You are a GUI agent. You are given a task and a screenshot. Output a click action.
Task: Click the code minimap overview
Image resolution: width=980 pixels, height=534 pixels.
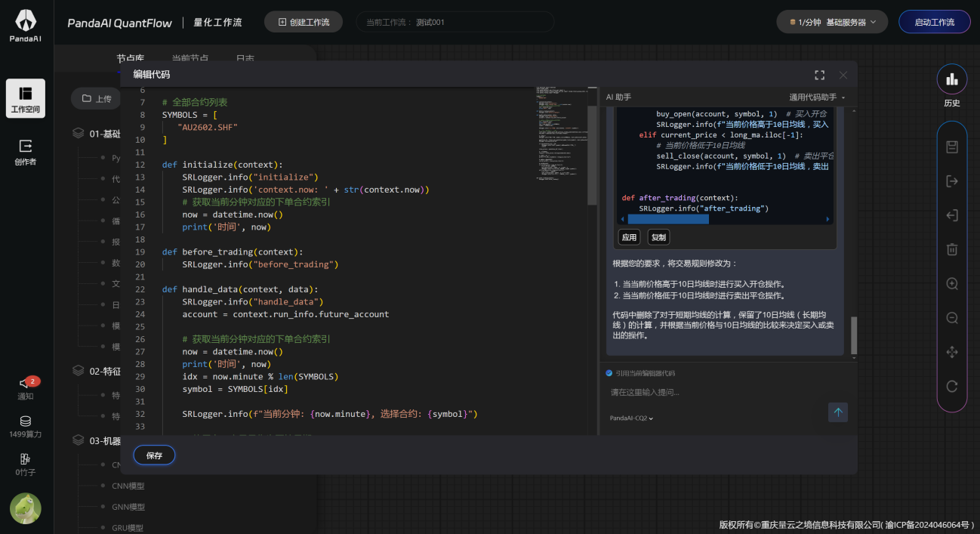click(x=562, y=133)
